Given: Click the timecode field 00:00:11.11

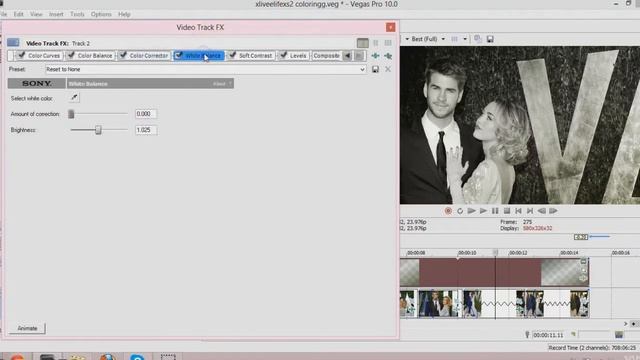Looking at the screenshot, I should click(x=548, y=335).
